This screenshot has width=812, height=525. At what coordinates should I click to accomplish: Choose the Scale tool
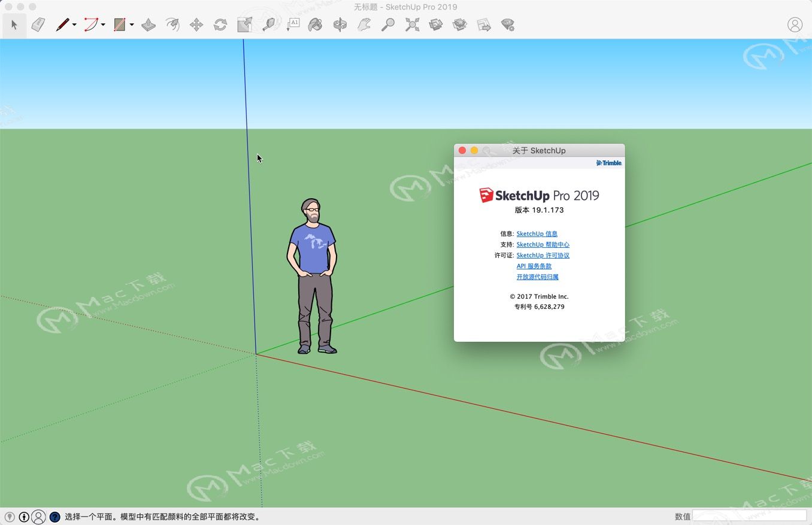(244, 25)
